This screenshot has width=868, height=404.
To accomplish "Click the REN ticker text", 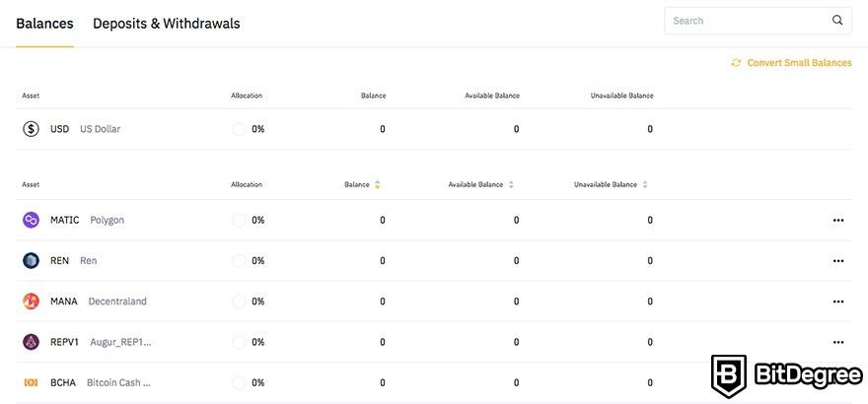I will tap(60, 261).
